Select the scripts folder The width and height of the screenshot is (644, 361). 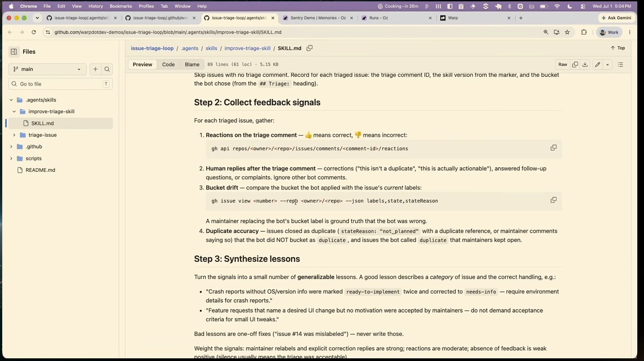click(x=34, y=158)
